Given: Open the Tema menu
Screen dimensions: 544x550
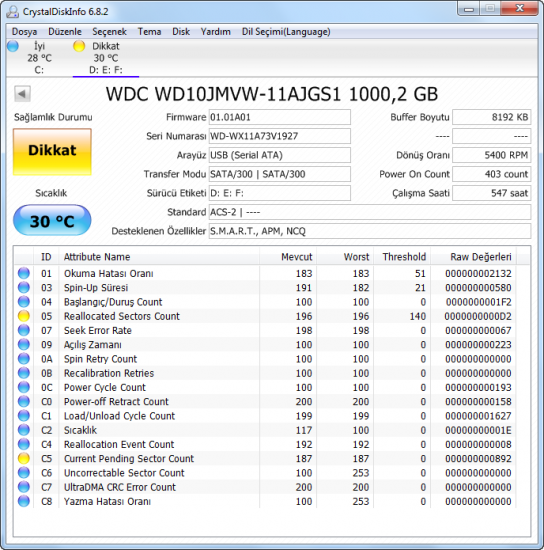Looking at the screenshot, I should [149, 32].
